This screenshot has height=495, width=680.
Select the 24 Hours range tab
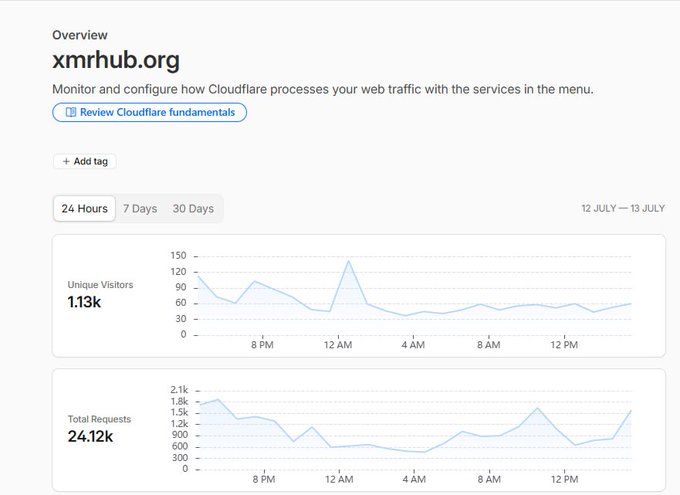pyautogui.click(x=85, y=209)
